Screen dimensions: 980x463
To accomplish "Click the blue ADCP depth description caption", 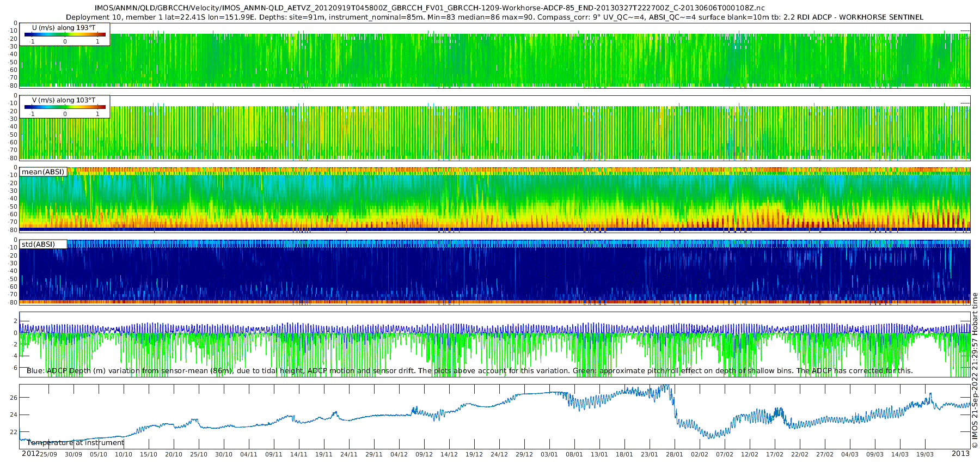I will pos(469,371).
